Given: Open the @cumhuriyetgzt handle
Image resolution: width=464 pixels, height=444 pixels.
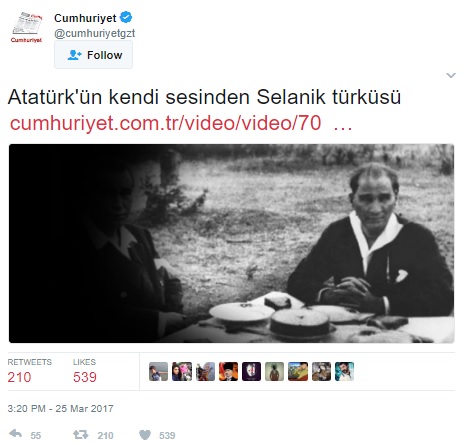Looking at the screenshot, I should click(x=95, y=33).
